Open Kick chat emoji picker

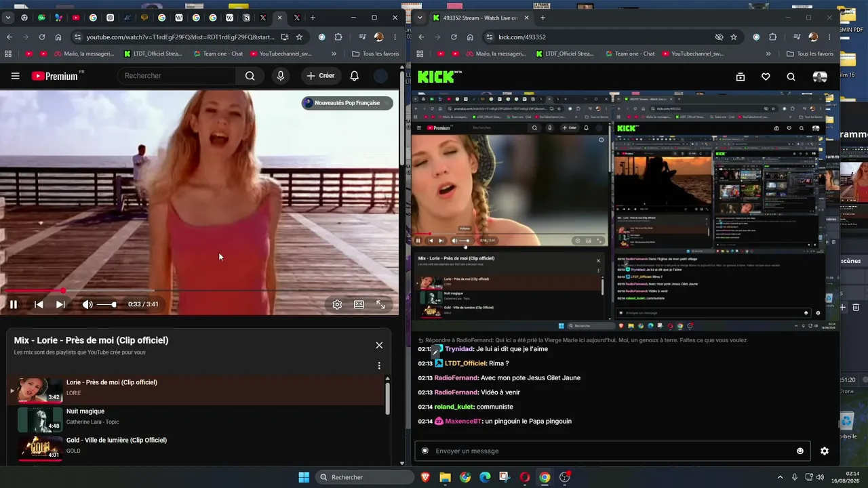(x=800, y=451)
